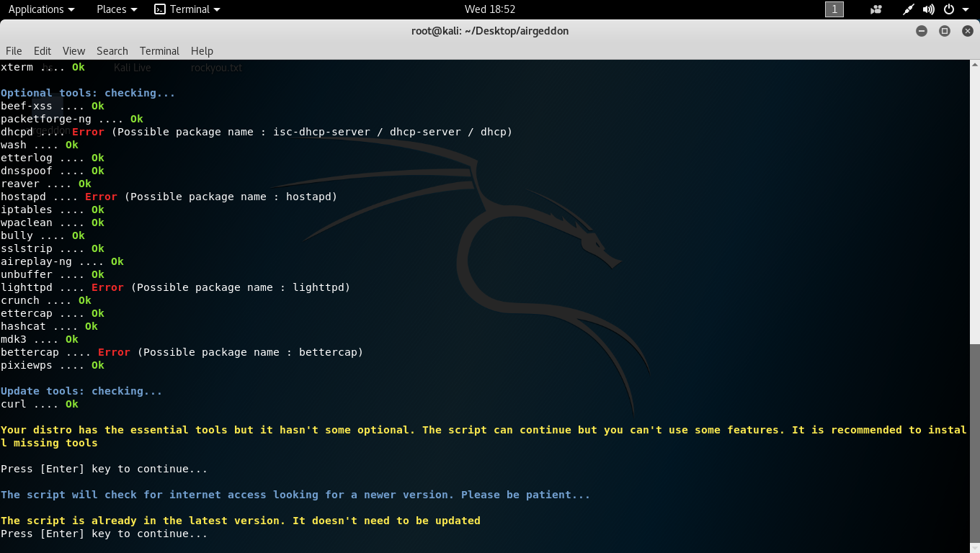Image resolution: width=980 pixels, height=553 pixels.
Task: Click the 'hashcat' line
Action: click(x=49, y=326)
